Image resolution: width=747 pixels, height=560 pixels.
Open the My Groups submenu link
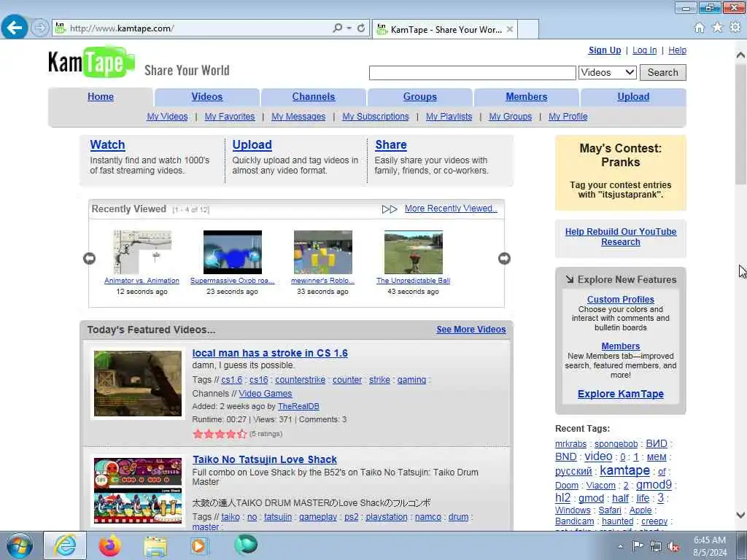tap(510, 117)
